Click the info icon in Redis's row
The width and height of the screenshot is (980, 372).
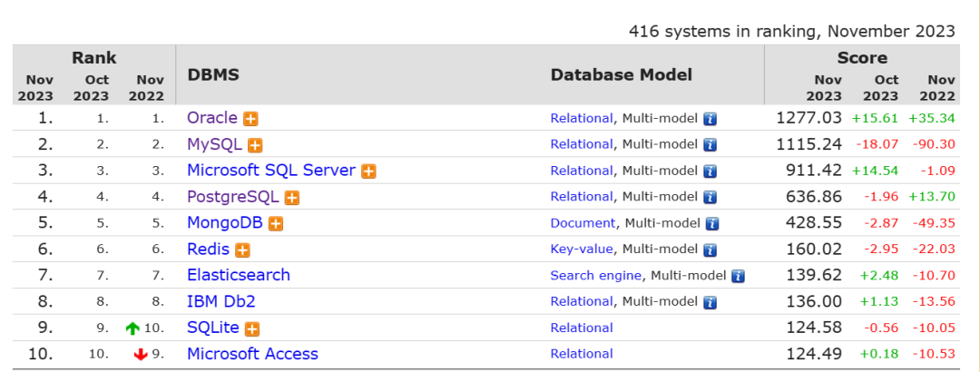coord(710,250)
